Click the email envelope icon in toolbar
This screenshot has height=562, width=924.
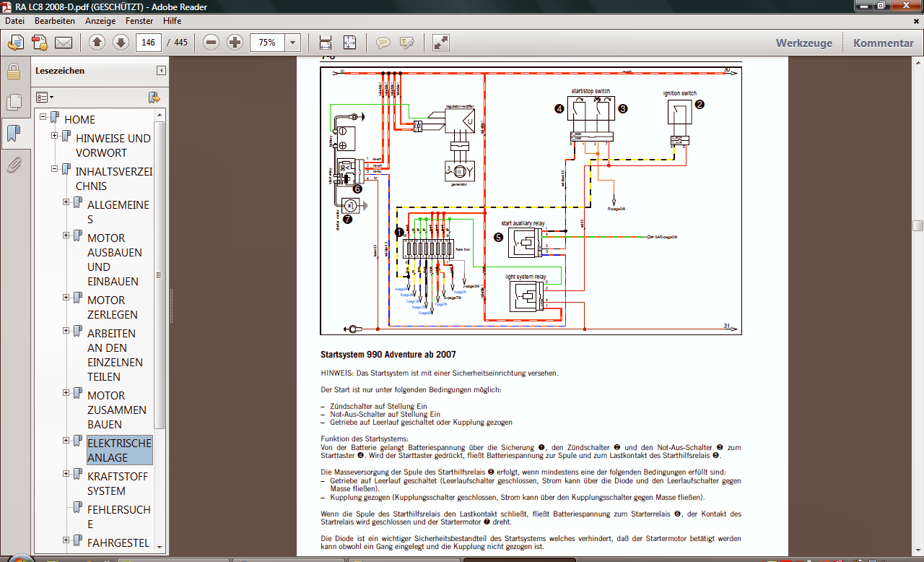[x=64, y=43]
